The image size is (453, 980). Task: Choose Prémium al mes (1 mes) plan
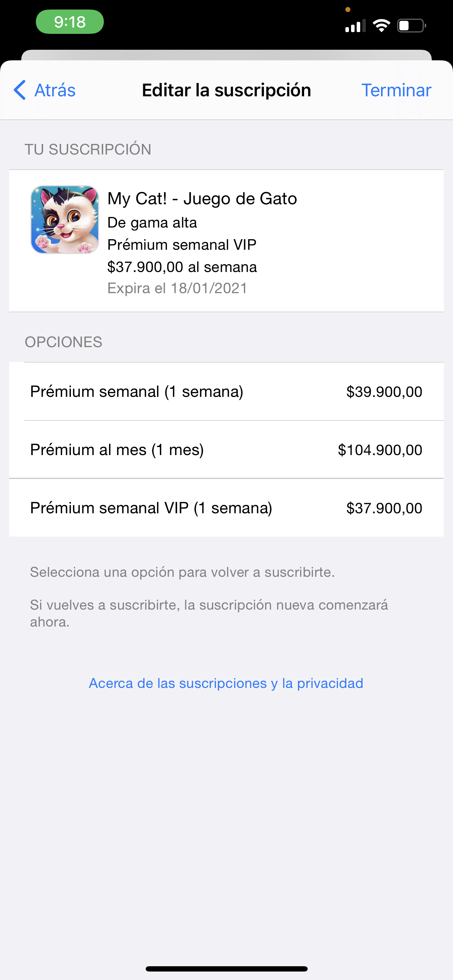click(x=117, y=450)
